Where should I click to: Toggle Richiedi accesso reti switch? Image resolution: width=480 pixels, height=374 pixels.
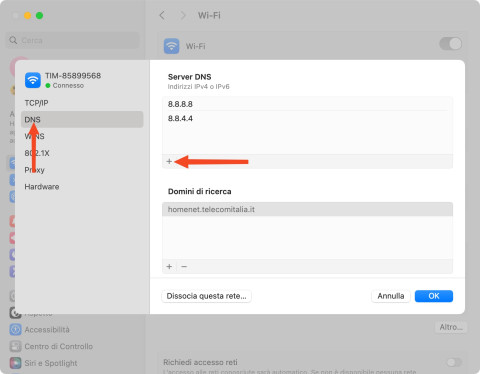(x=454, y=362)
